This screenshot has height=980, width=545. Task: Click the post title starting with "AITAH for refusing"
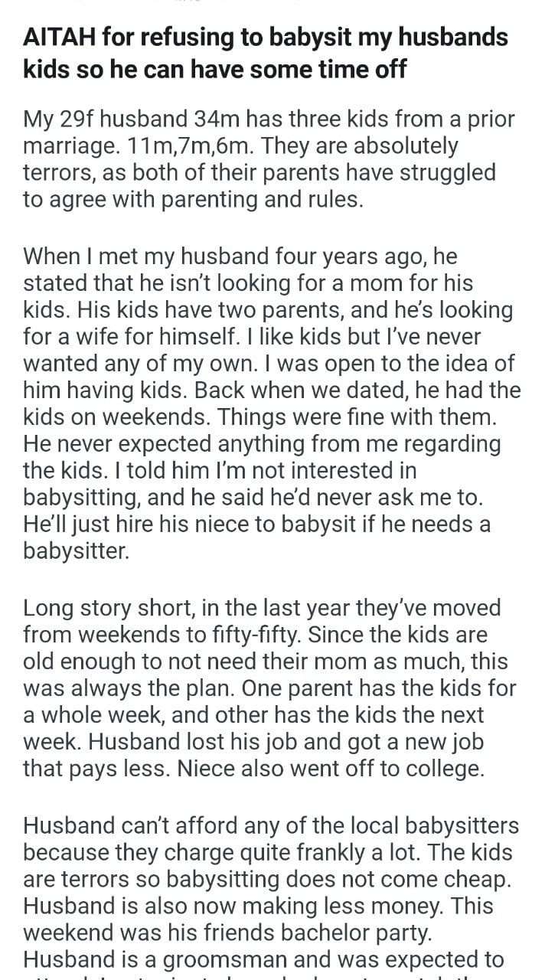pos(266,53)
